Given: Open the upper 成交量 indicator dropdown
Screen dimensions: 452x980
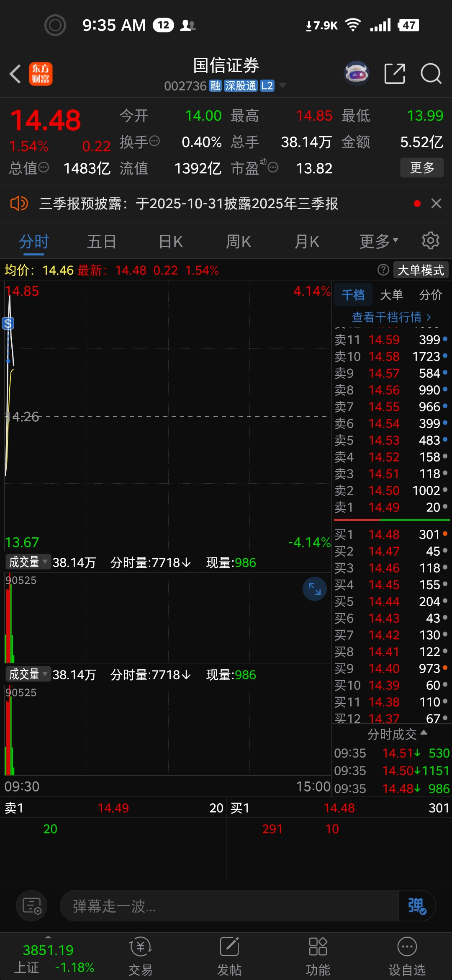Looking at the screenshot, I should 28,562.
